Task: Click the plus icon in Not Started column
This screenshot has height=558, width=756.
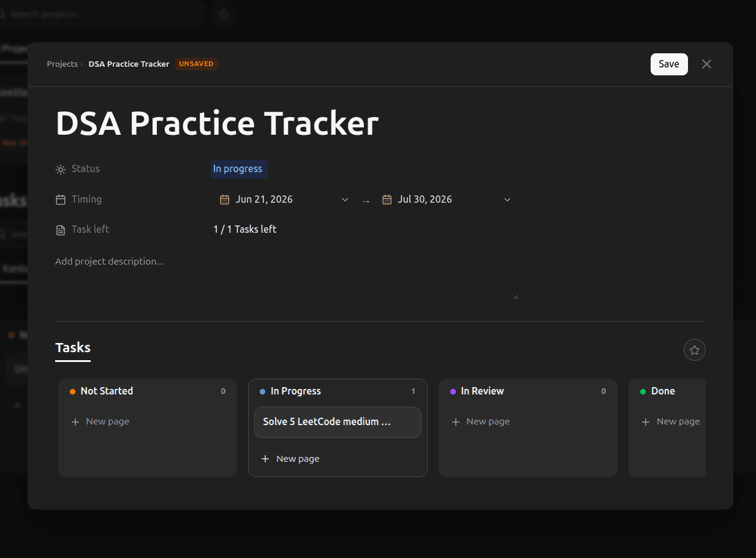Action: click(75, 422)
